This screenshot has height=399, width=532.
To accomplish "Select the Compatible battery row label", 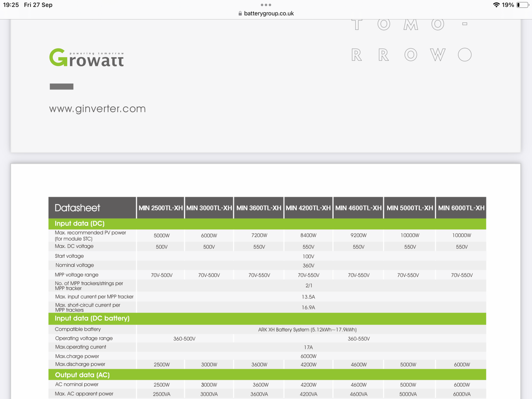I will click(78, 329).
